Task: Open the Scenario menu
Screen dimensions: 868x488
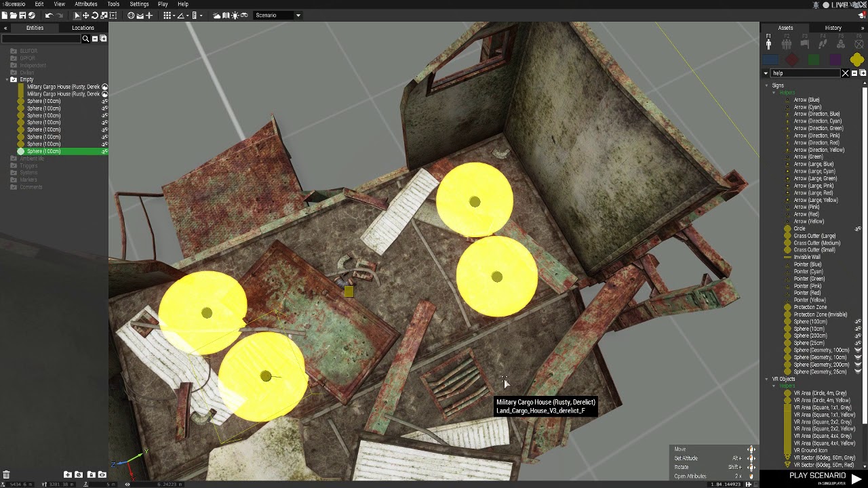Action: click(x=15, y=4)
